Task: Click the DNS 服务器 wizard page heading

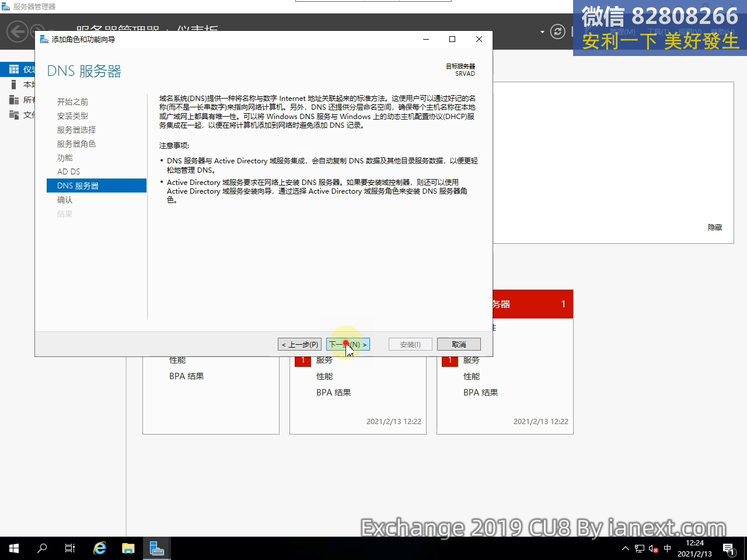Action: [84, 71]
